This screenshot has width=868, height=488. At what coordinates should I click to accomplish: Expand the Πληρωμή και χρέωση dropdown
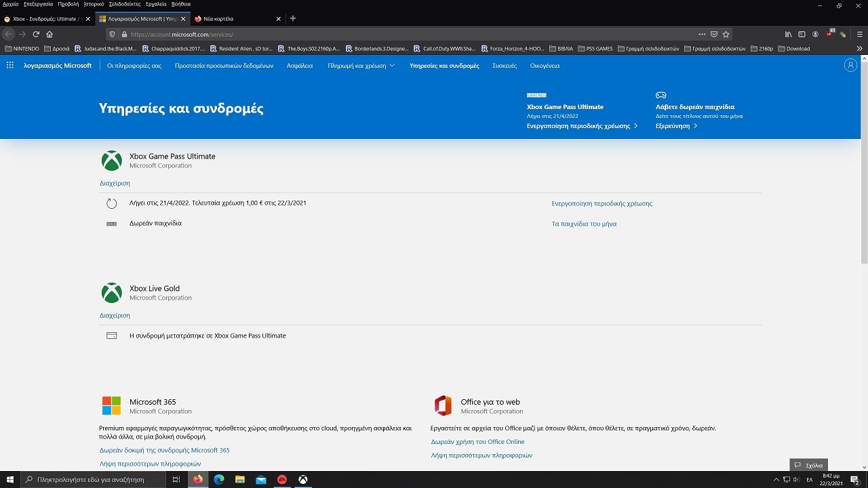point(361,66)
